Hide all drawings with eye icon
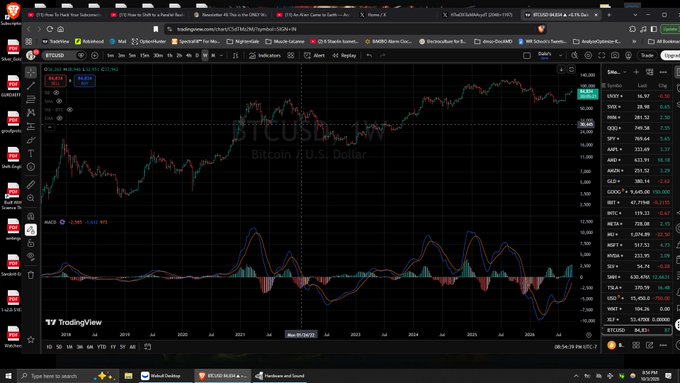 click(31, 257)
